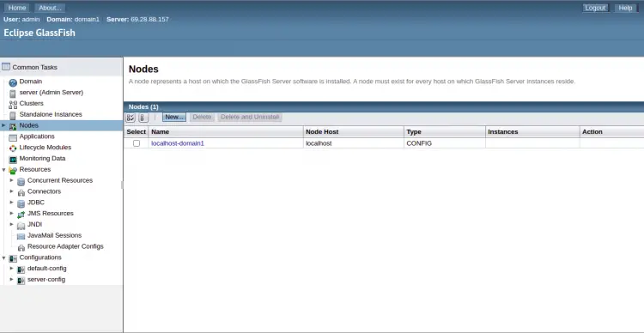Open the localhost-domain1 node link
This screenshot has height=333, width=644.
tap(178, 143)
